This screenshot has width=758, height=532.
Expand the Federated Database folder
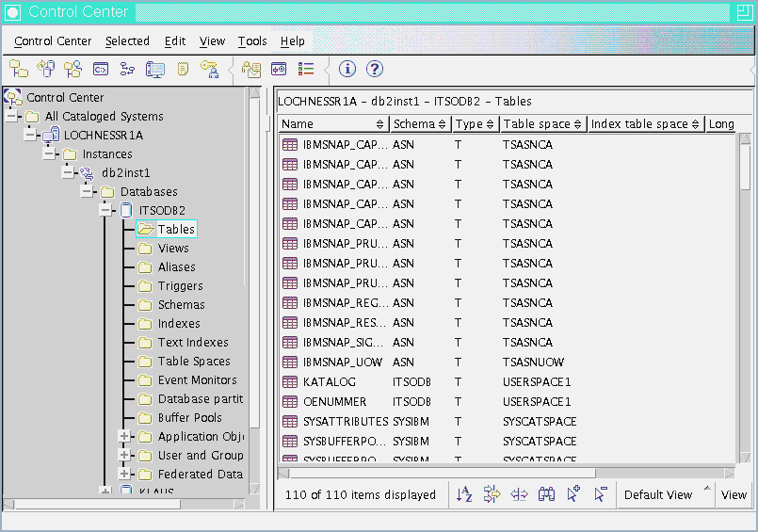click(124, 474)
